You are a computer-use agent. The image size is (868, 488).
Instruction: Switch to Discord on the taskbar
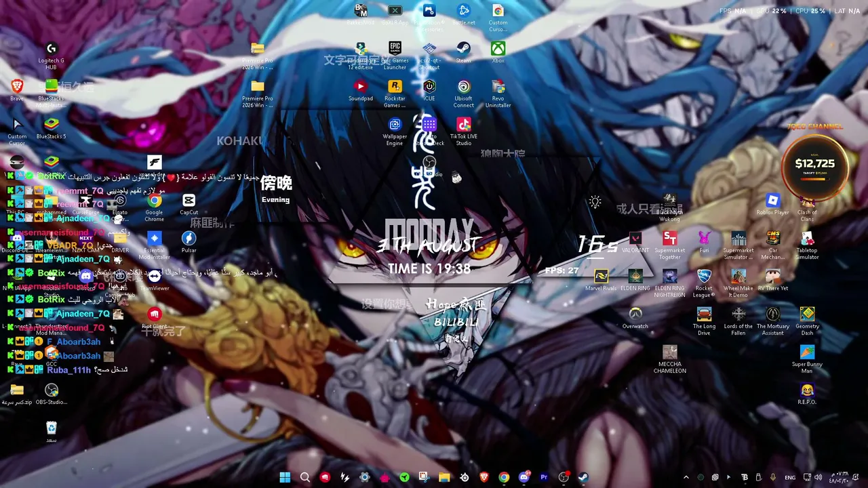tap(524, 477)
